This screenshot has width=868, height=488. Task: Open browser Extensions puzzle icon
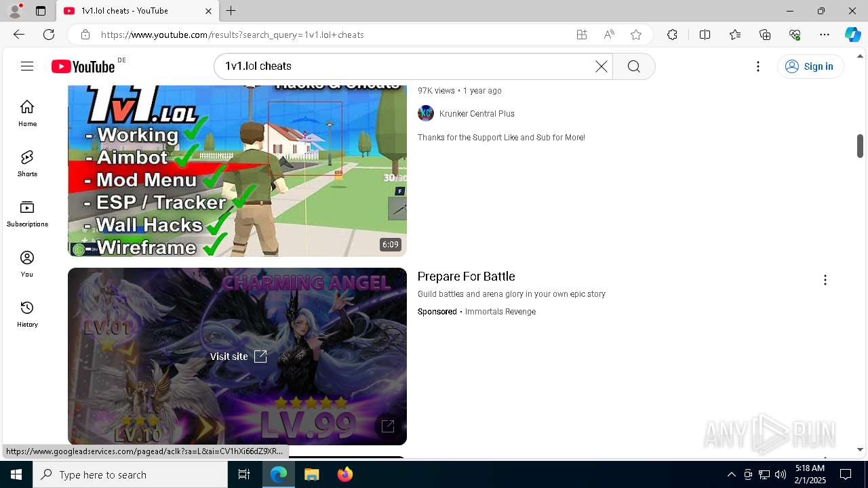(x=672, y=35)
